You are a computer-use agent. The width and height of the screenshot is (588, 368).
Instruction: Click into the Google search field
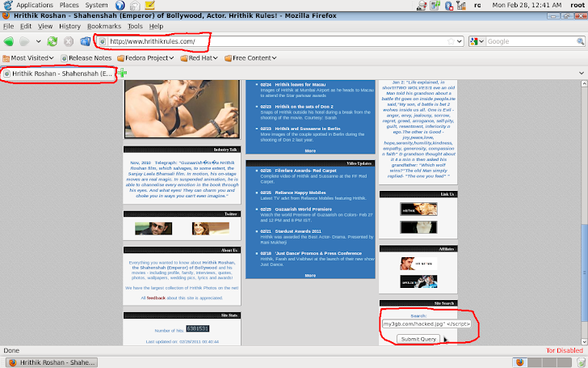coord(531,41)
